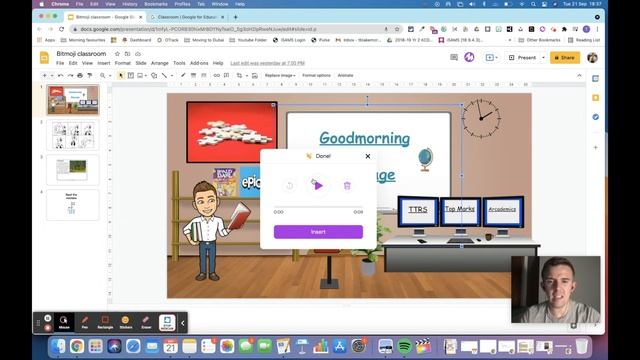Image resolution: width=640 pixels, height=360 pixels.
Task: Click the Insert image tool
Action: click(x=140, y=76)
